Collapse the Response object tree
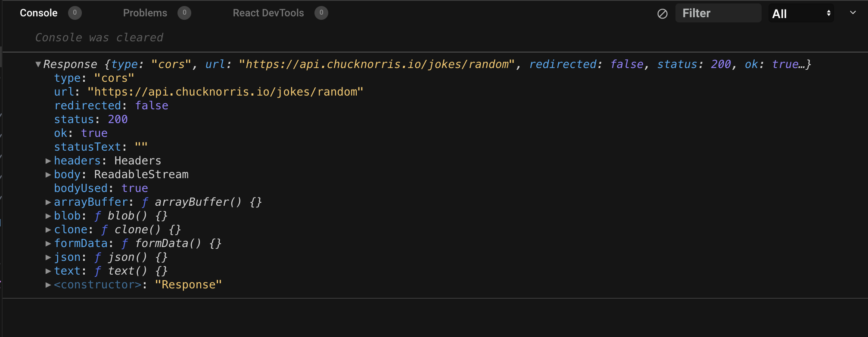 click(x=38, y=65)
